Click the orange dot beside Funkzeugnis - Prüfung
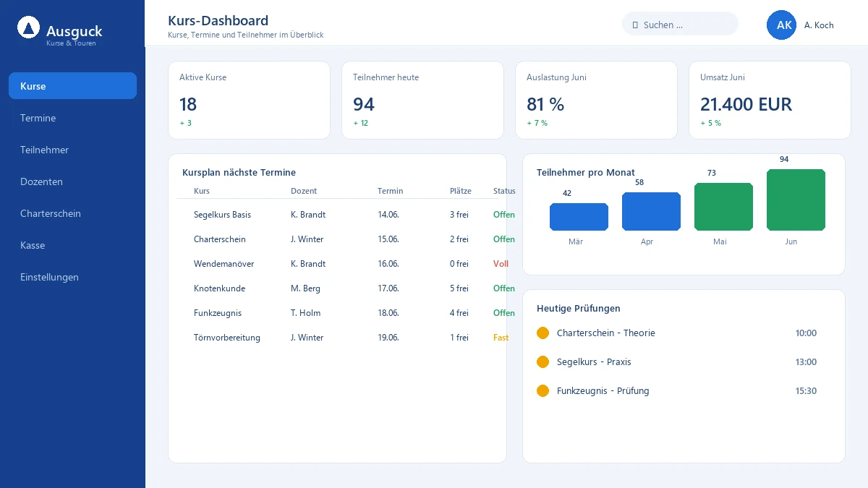868x488 pixels. 543,391
